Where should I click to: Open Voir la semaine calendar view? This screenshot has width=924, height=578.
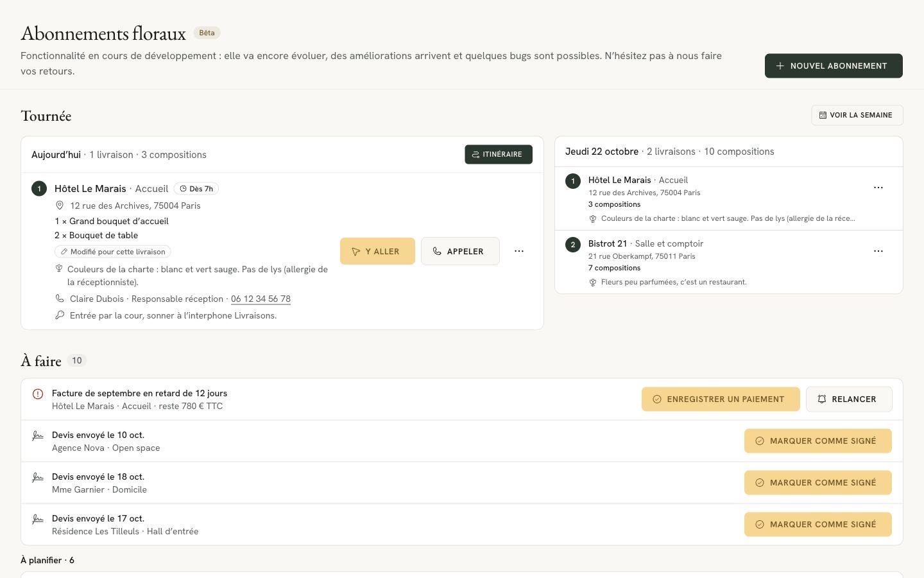(x=857, y=115)
